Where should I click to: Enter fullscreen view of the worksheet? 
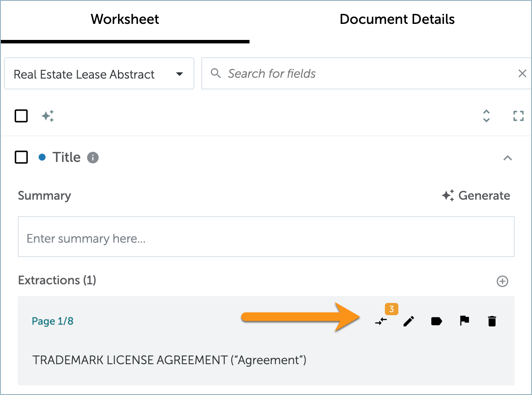[x=519, y=116]
